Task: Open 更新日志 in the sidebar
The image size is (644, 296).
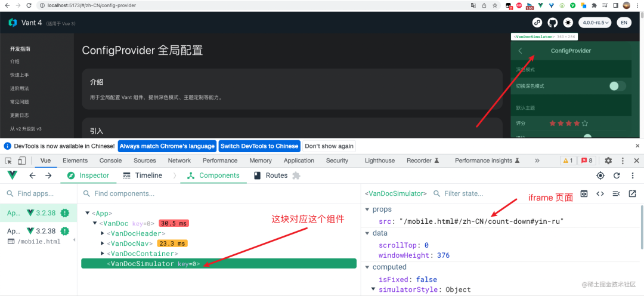Action: tap(19, 115)
